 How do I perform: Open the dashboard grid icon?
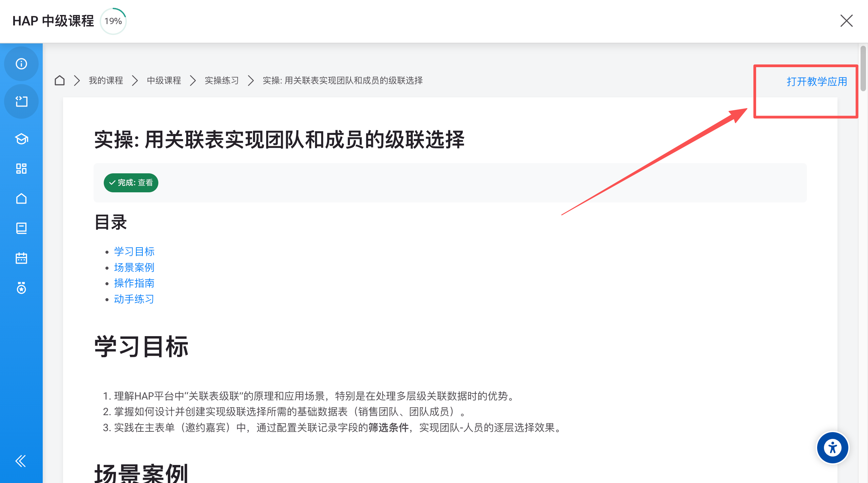(x=21, y=169)
